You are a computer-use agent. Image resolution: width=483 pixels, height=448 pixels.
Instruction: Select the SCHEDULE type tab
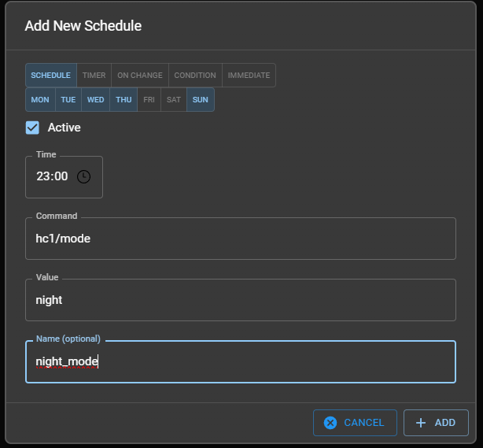[x=51, y=76]
